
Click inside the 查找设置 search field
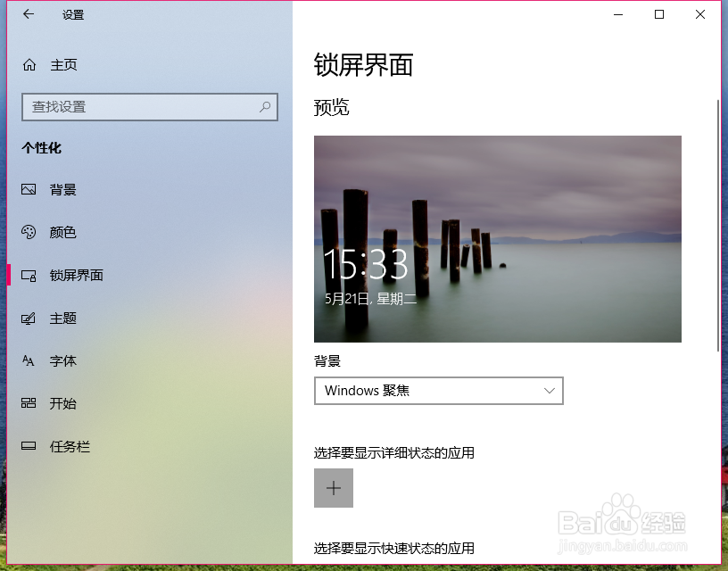pos(134,106)
